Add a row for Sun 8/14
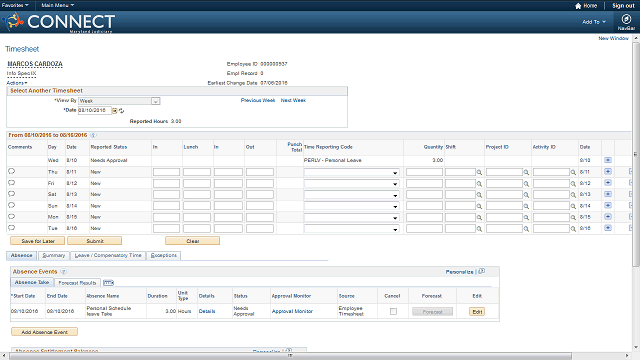Screen dimensions: 640x360 [x=608, y=205]
